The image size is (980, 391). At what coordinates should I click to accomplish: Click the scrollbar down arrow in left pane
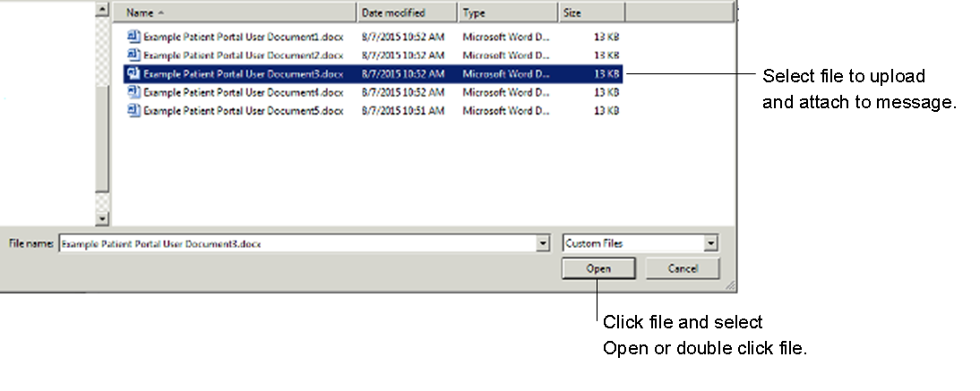click(x=102, y=217)
